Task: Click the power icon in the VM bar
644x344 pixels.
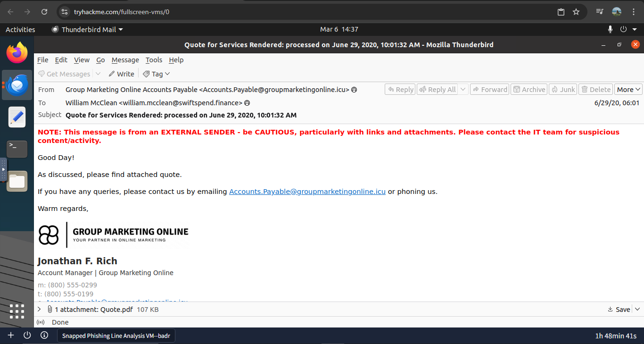Action: (x=27, y=336)
